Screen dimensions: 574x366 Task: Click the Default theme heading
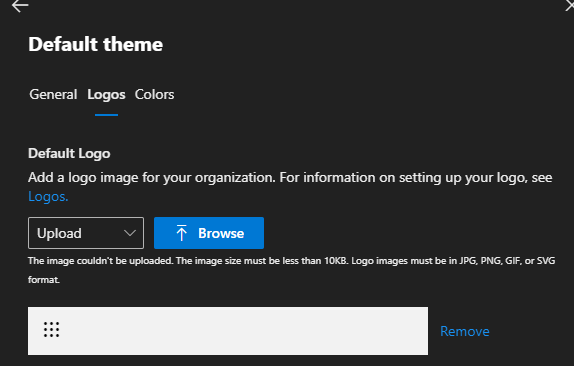click(96, 44)
